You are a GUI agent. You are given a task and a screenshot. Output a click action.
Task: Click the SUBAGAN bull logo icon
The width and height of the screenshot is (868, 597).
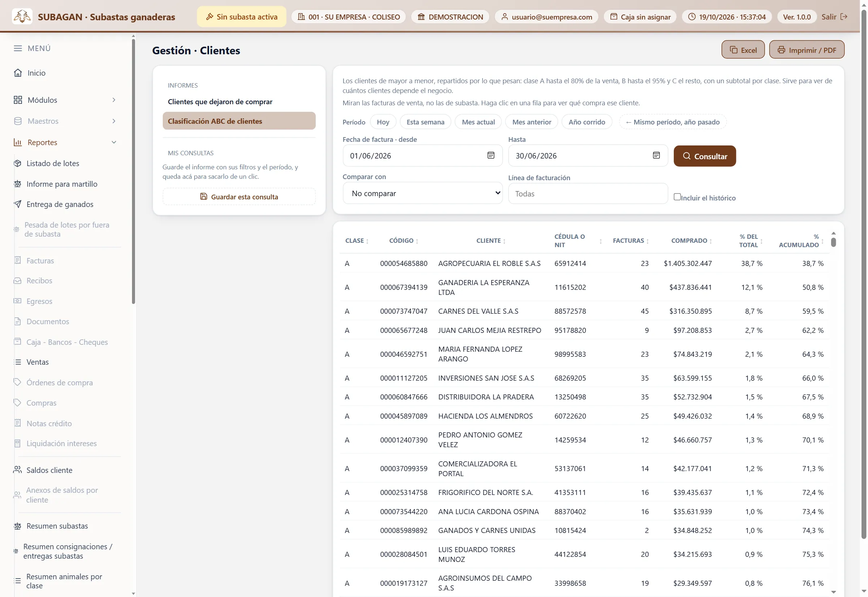tap(22, 16)
